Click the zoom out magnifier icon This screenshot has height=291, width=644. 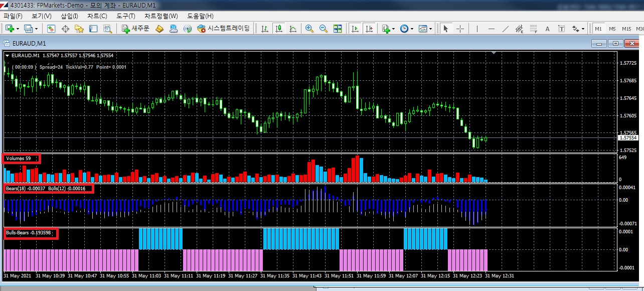coord(324,29)
